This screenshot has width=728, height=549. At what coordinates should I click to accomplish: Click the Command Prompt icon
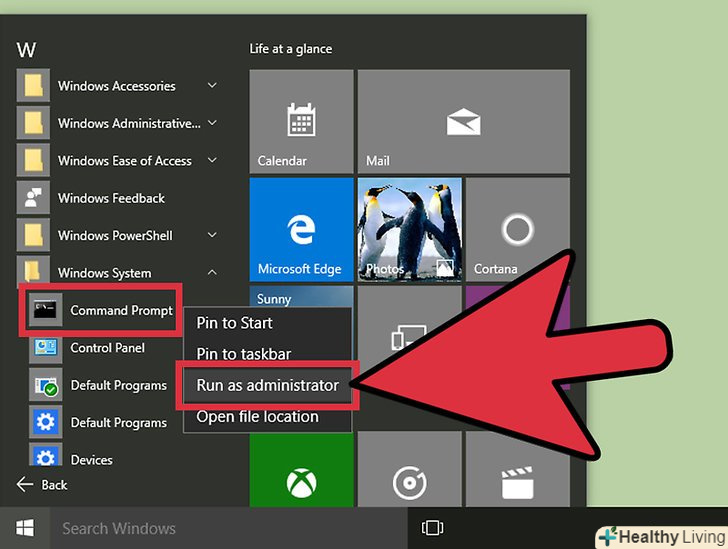pyautogui.click(x=45, y=310)
